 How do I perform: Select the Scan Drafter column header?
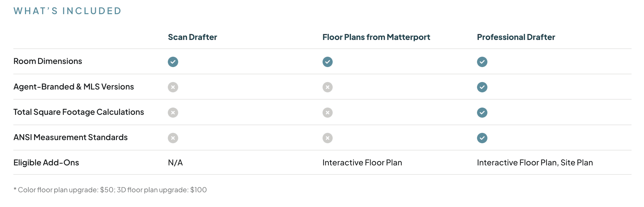pos(192,37)
